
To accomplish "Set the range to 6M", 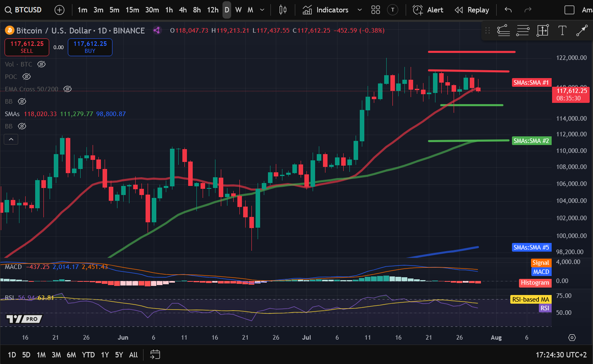I will (71, 354).
